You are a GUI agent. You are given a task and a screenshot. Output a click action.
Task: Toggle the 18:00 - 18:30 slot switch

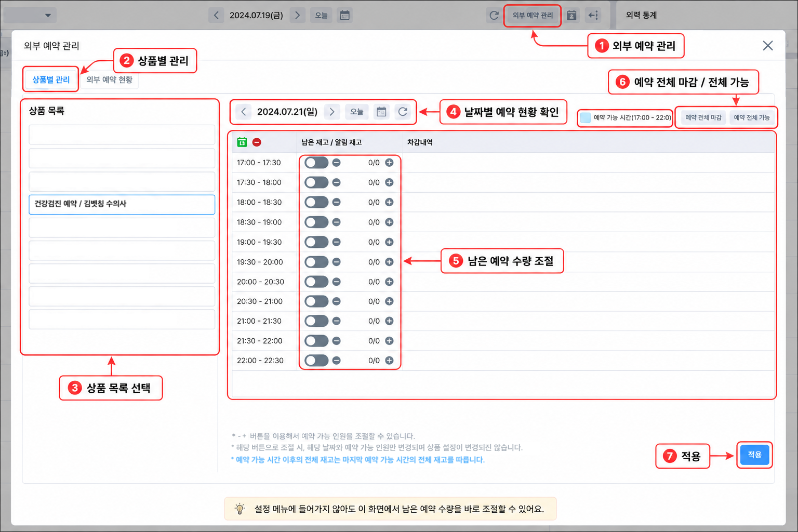coord(316,202)
